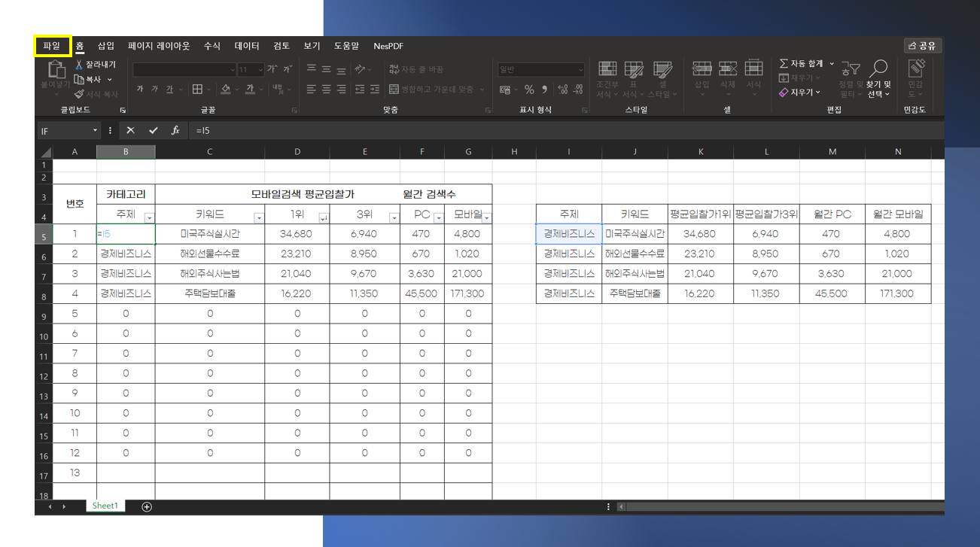Toggle Merge & Center (병합하고 가운데 맞춤)
The height and width of the screenshot is (547, 980).
coord(431,89)
